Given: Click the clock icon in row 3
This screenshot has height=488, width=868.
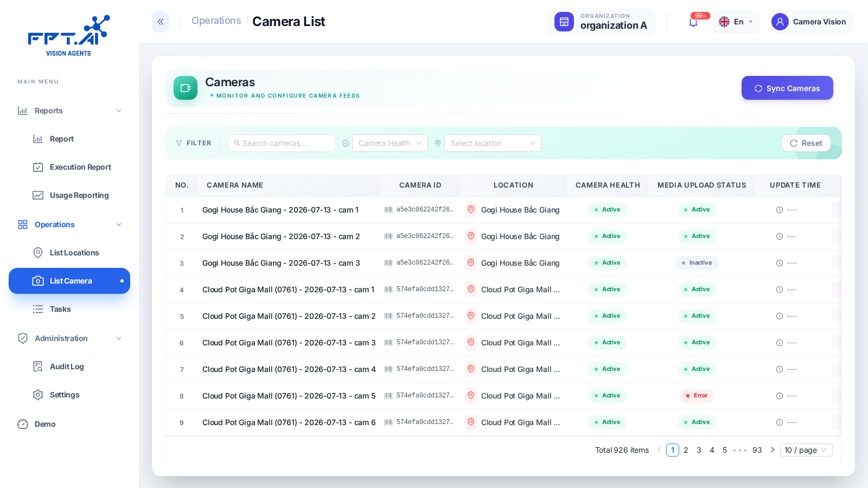Looking at the screenshot, I should click(x=780, y=263).
